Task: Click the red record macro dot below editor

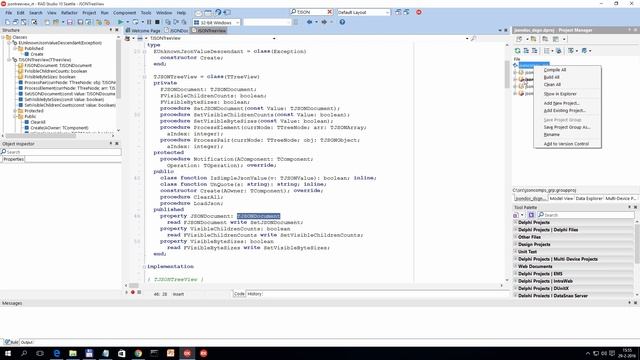Action: [133, 292]
